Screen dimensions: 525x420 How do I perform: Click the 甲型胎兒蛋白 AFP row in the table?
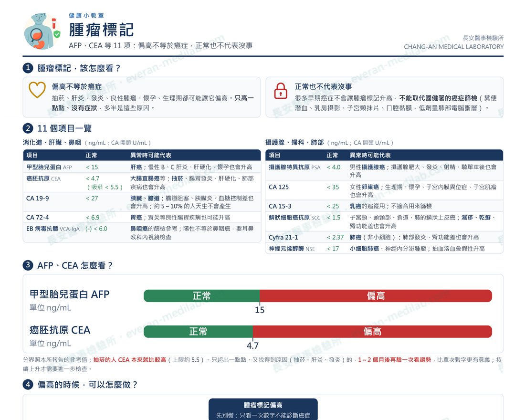coord(142,167)
